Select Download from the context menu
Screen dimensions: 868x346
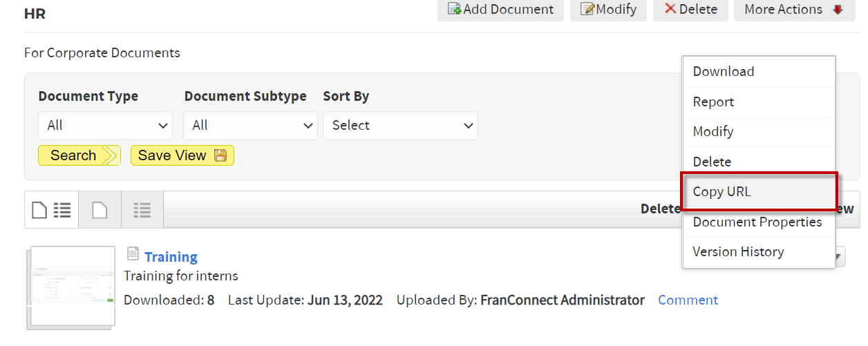[759, 72]
